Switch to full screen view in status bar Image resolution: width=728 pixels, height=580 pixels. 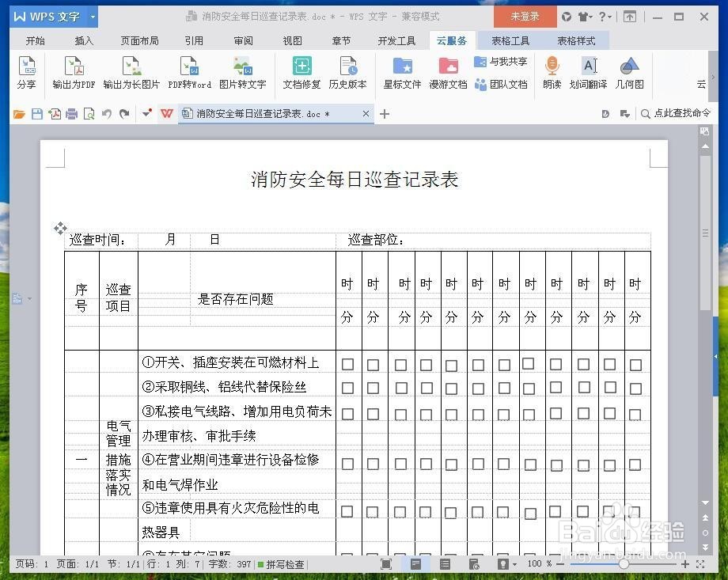(386, 564)
